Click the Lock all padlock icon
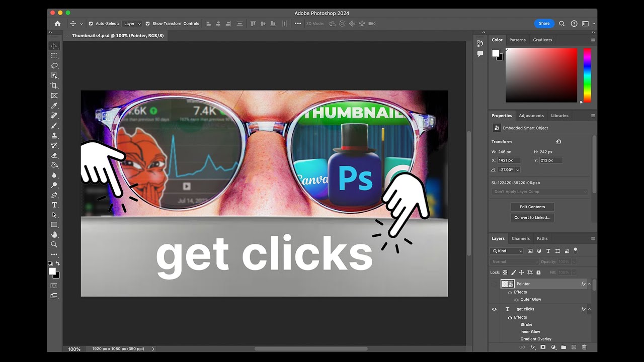The image size is (644, 362). (538, 273)
